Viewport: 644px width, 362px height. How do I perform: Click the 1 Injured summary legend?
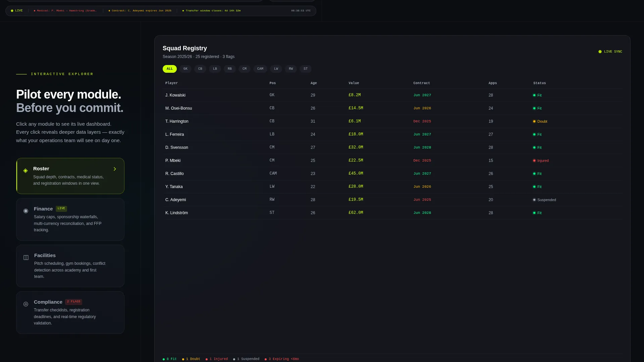pyautogui.click(x=217, y=359)
